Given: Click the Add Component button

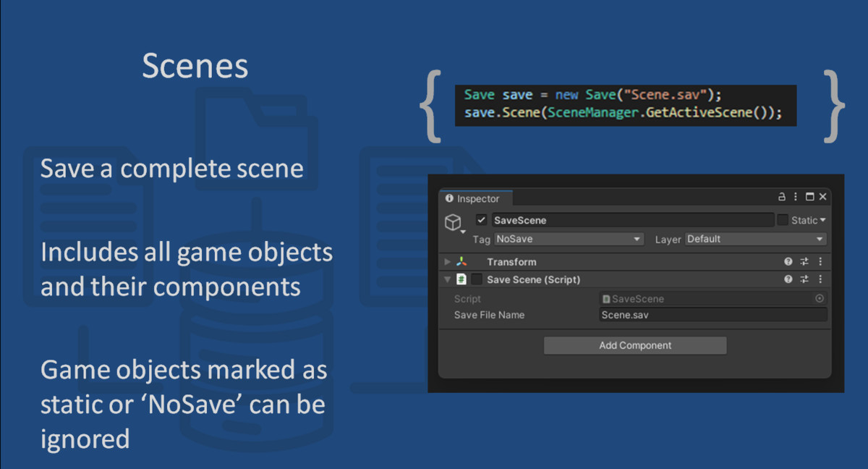Looking at the screenshot, I should tap(634, 345).
